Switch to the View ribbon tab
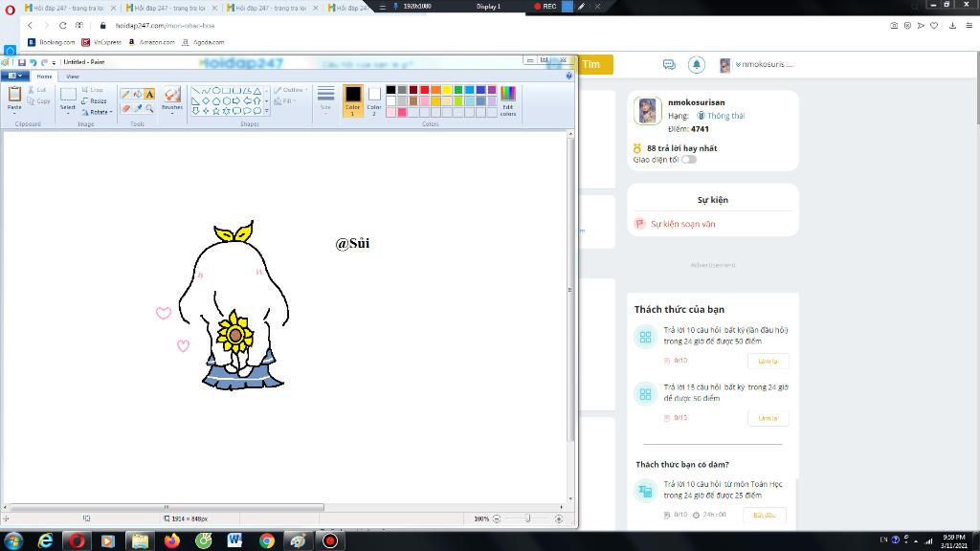Screen dimensions: 980x551 [x=73, y=77]
